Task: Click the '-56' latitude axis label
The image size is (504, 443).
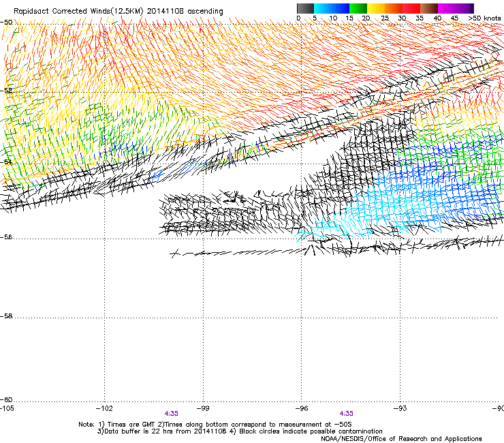Action: click(6, 237)
